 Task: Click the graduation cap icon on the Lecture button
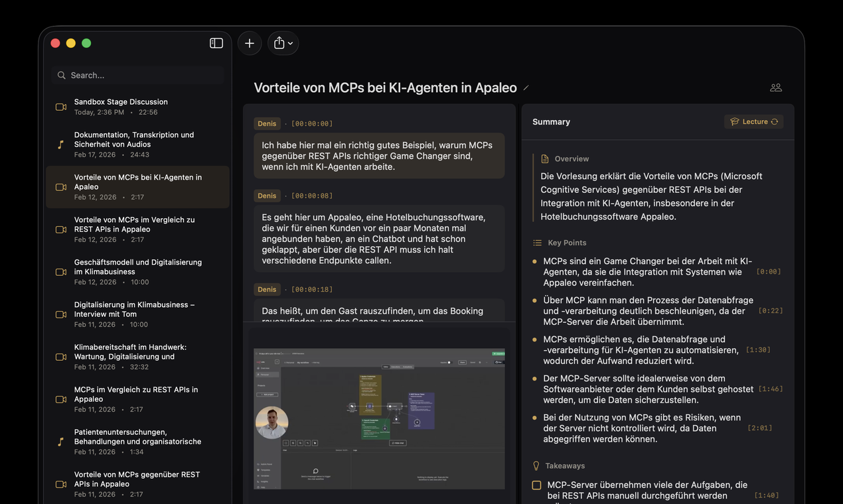click(733, 121)
